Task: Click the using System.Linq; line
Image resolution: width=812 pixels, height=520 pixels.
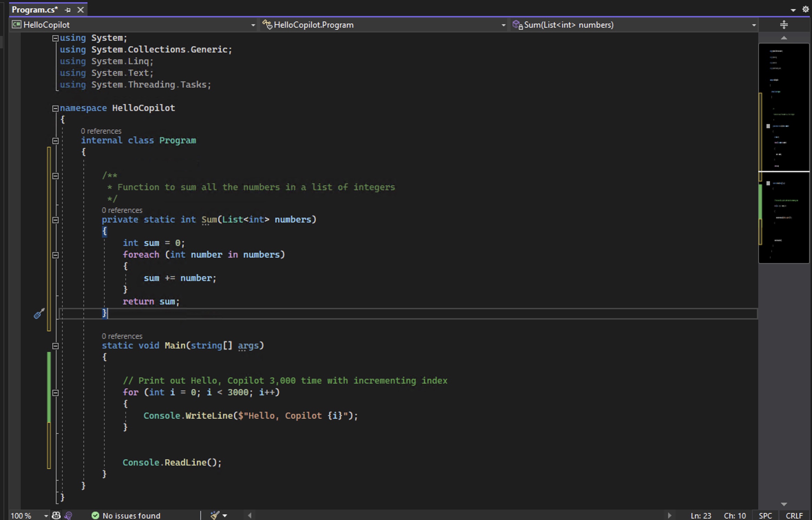Action: coord(107,61)
